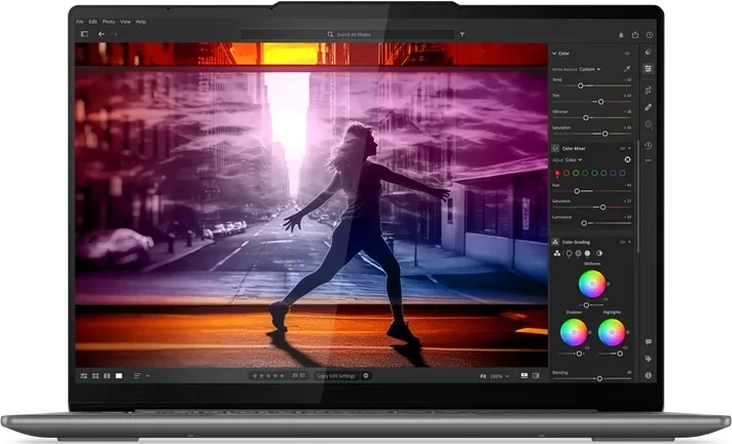The width and height of the screenshot is (732, 444).
Task: Open the View menu
Action: click(125, 21)
